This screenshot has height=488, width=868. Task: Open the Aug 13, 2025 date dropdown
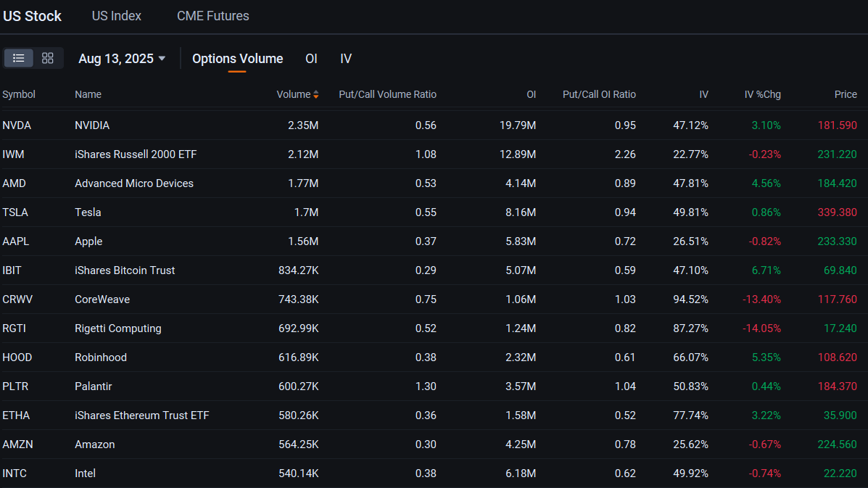pyautogui.click(x=122, y=59)
